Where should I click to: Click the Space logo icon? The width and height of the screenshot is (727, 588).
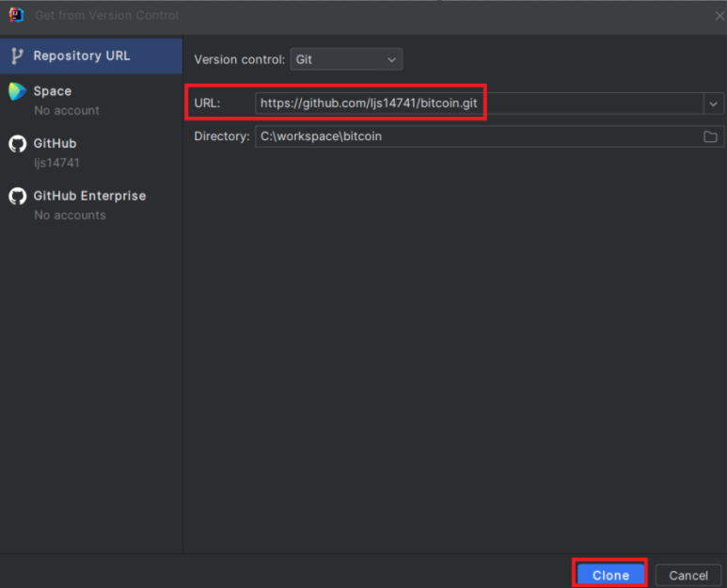[x=17, y=91]
